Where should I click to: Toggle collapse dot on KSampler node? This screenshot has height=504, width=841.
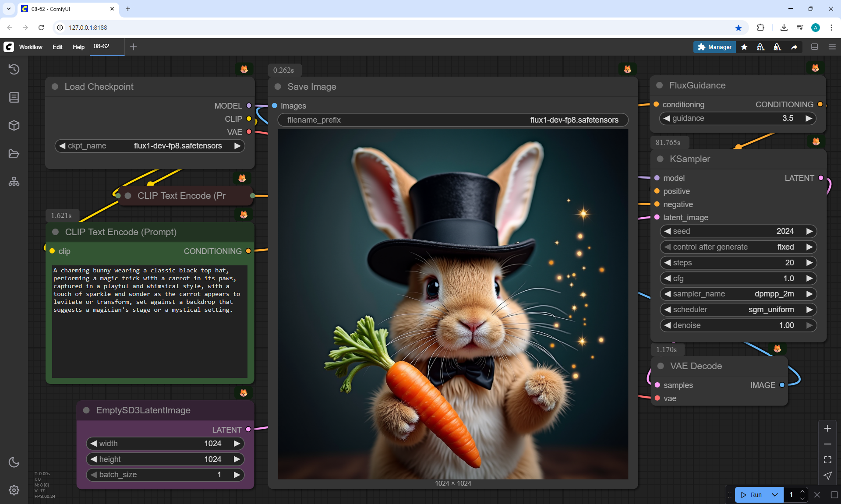[660, 159]
